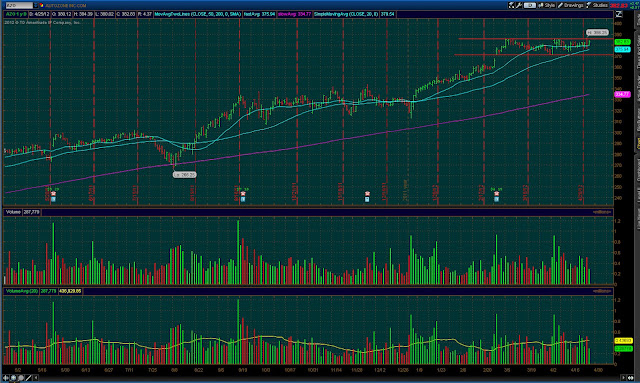Click the rightmost scroll arrows at bottom right
Viewport: 640px width, 383px height.
coord(631,378)
